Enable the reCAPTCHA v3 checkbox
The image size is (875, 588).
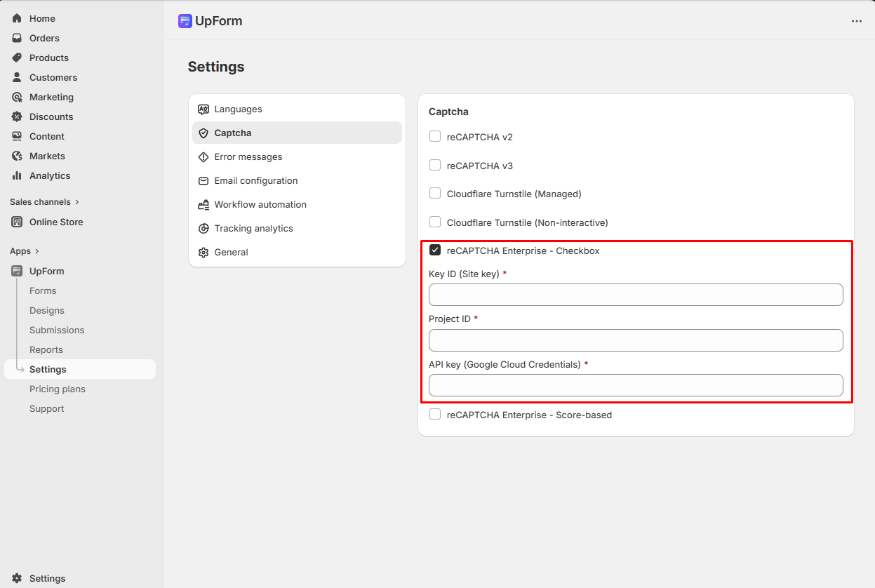tap(435, 166)
